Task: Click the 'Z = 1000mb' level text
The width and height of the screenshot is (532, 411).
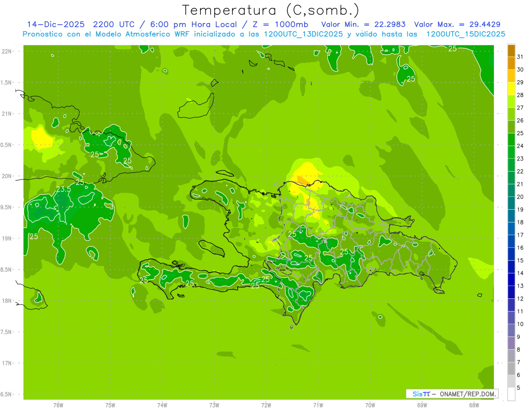Action: tap(281, 24)
